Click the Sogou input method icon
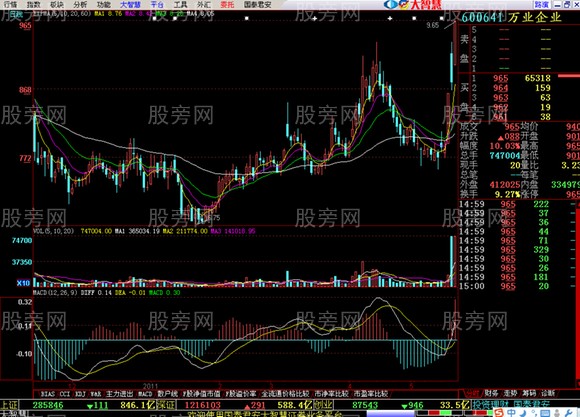The width and height of the screenshot is (580, 417). pyautogui.click(x=499, y=412)
